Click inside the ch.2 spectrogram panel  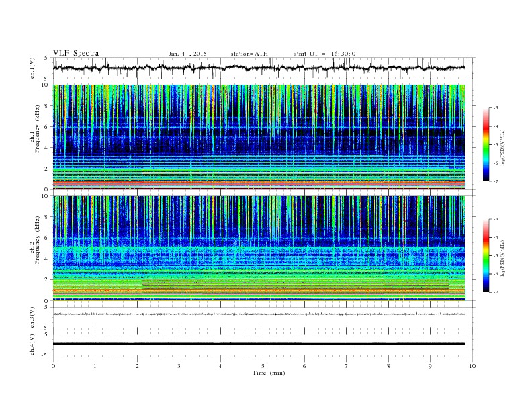(259, 248)
